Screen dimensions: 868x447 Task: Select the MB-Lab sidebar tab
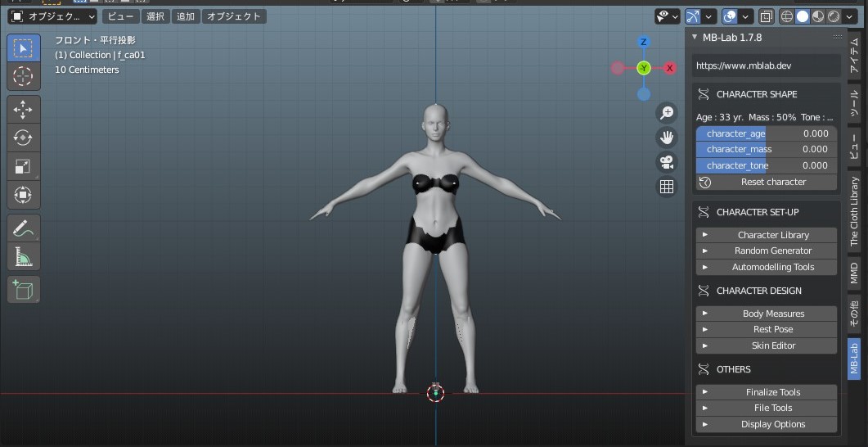855,359
